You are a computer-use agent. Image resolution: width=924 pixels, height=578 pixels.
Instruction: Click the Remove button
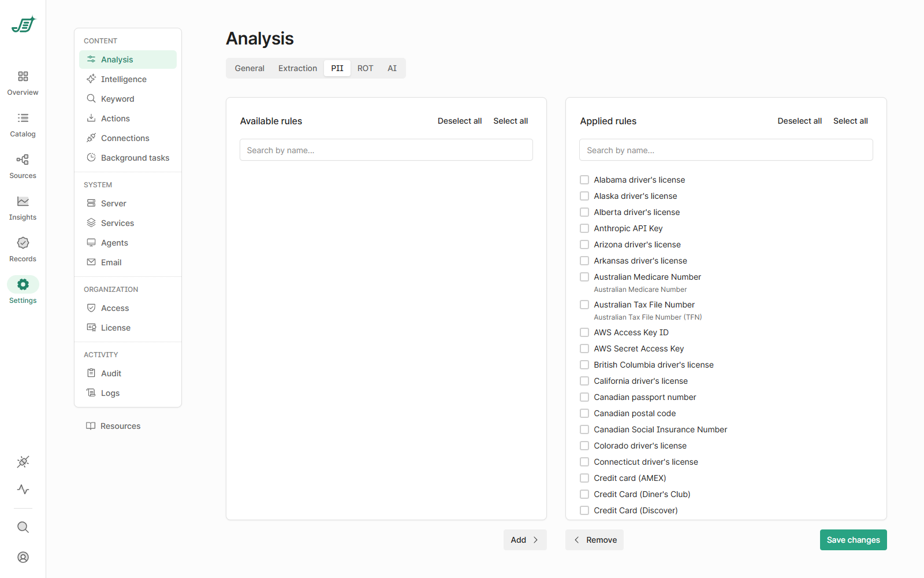pyautogui.click(x=594, y=540)
